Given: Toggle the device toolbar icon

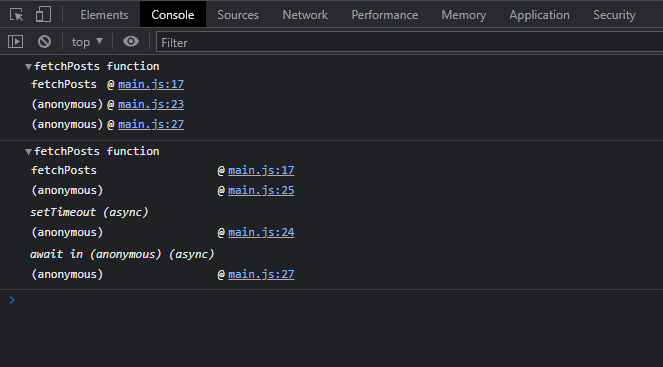Looking at the screenshot, I should [x=43, y=14].
